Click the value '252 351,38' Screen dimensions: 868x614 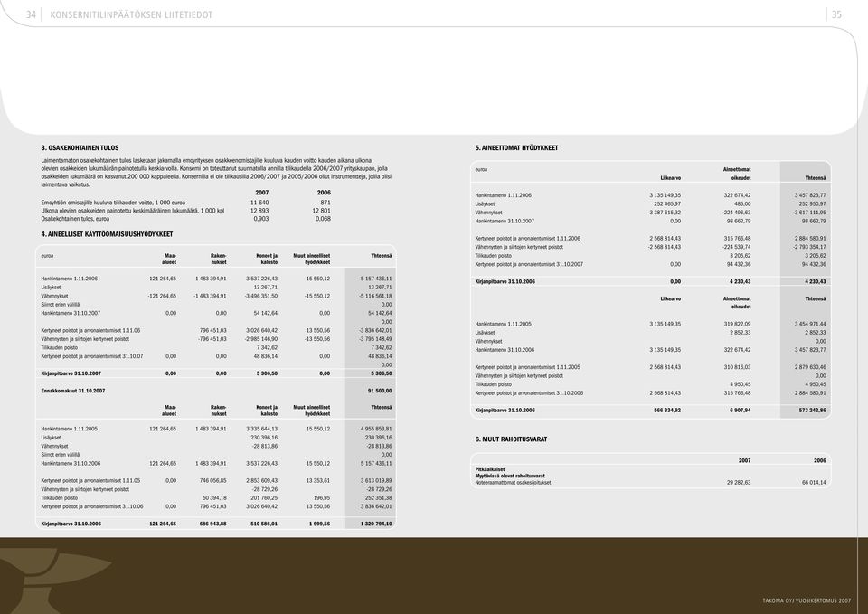(x=379, y=498)
